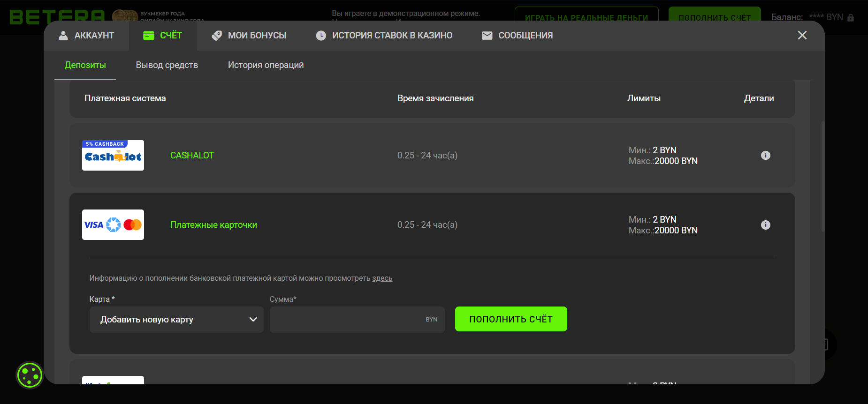Image resolution: width=868 pixels, height=404 pixels.
Task: Click the Cashalot payment logo
Action: 113,155
